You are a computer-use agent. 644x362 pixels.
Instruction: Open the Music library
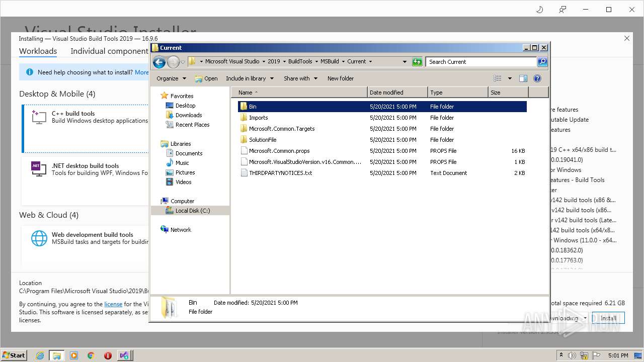182,163
